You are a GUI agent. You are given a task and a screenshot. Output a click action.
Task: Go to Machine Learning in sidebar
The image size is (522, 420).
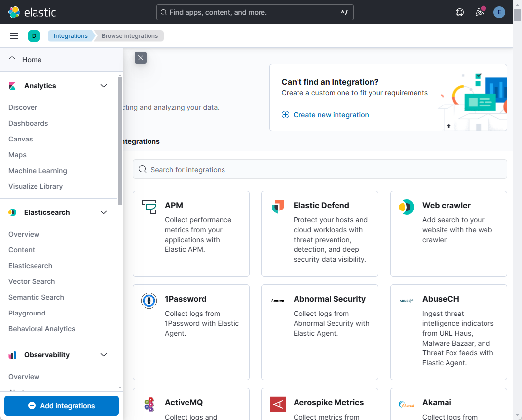click(37, 171)
